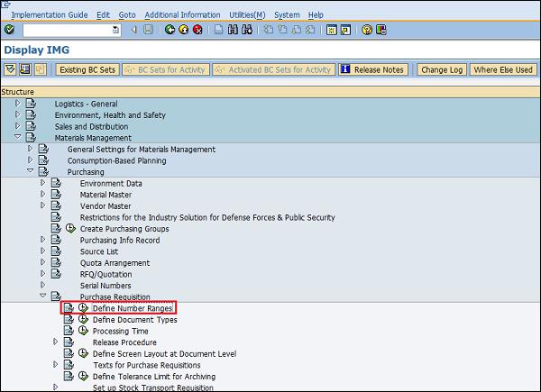Open the Goto menu
The image size is (541, 392).
coord(127,15)
